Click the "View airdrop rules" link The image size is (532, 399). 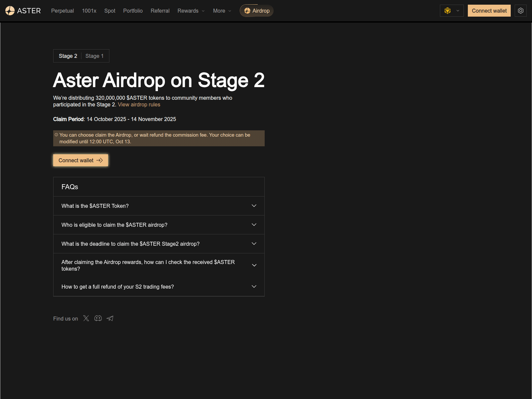[139, 104]
